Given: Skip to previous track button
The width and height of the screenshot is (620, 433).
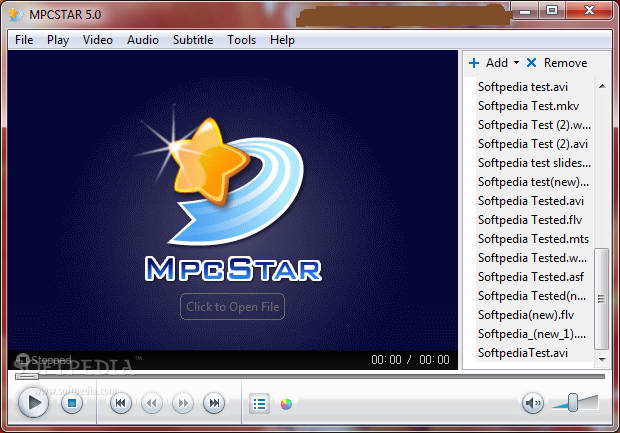Looking at the screenshot, I should (121, 403).
